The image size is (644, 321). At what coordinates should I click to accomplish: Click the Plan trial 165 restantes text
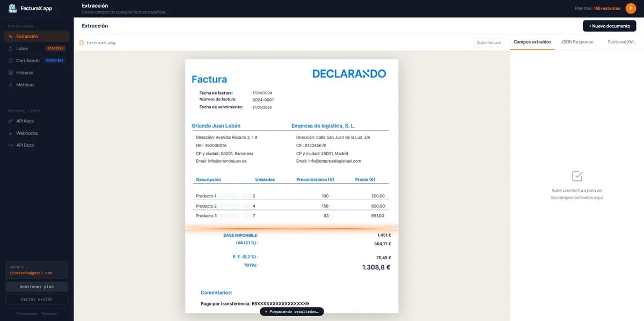597,9
